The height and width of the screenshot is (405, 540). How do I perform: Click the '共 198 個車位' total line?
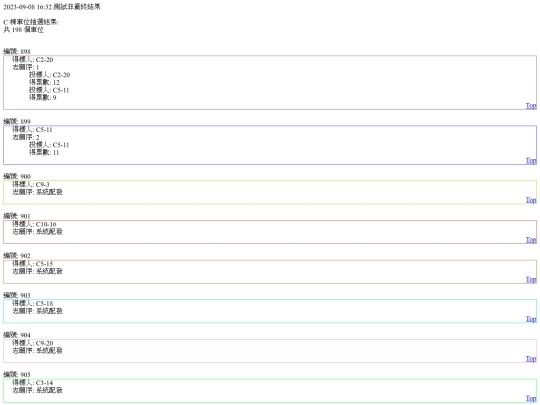23,30
